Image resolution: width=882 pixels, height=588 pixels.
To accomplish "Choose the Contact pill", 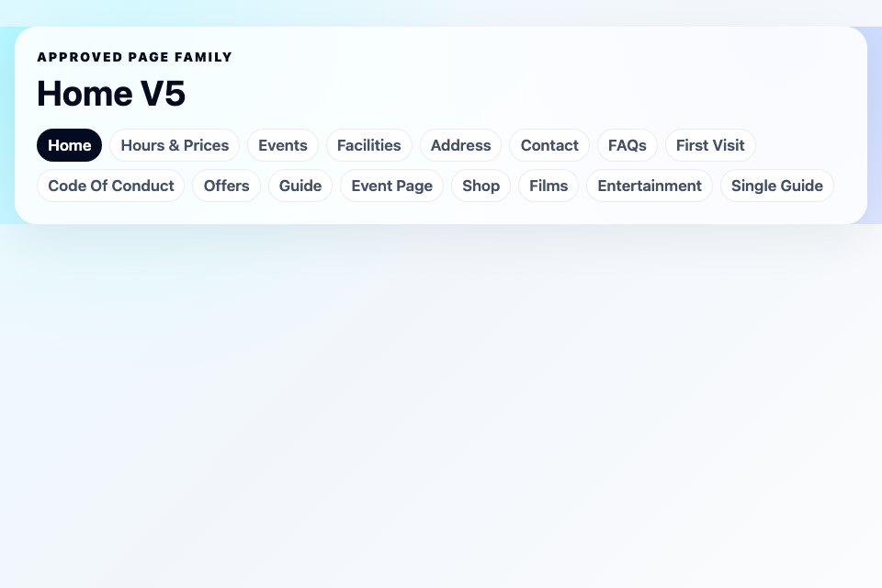I will tap(549, 145).
